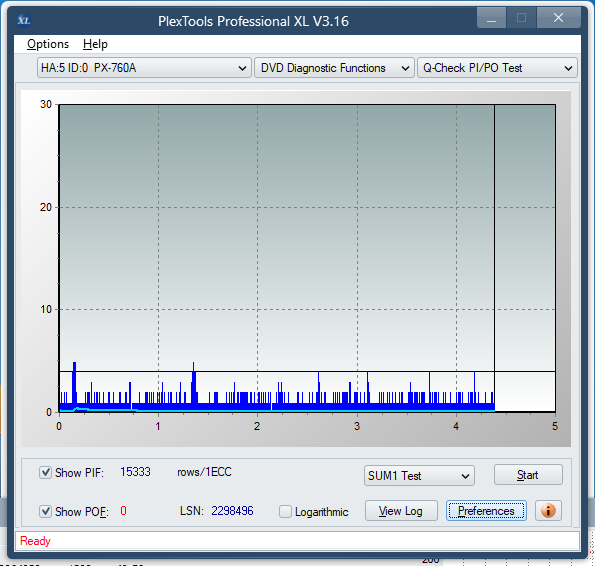This screenshot has width=595, height=566.
Task: Toggle the Show PIF checkbox
Action: point(46,472)
